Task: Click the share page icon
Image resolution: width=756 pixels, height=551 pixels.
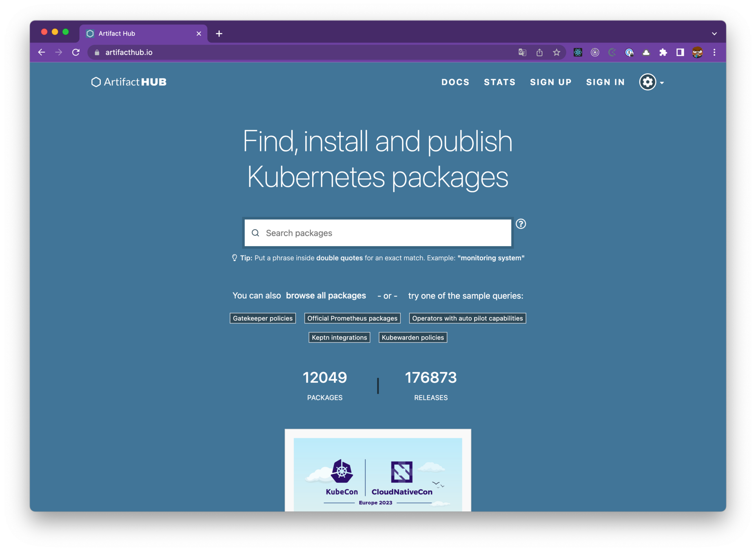Action: pyautogui.click(x=539, y=52)
